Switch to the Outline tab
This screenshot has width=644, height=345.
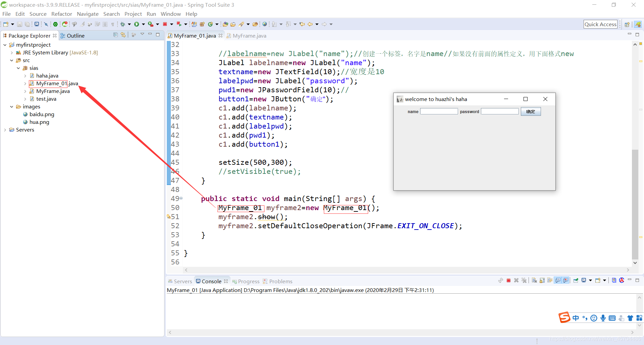(x=72, y=36)
